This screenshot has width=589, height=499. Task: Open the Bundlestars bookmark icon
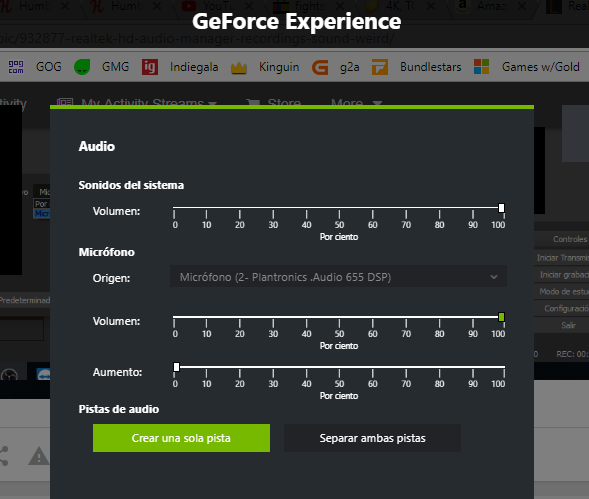(x=380, y=67)
